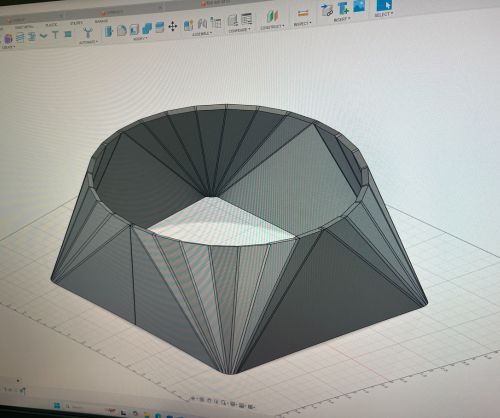Switch to the PLASTIC toolbar tab
The width and height of the screenshot is (500, 418).
click(x=51, y=25)
